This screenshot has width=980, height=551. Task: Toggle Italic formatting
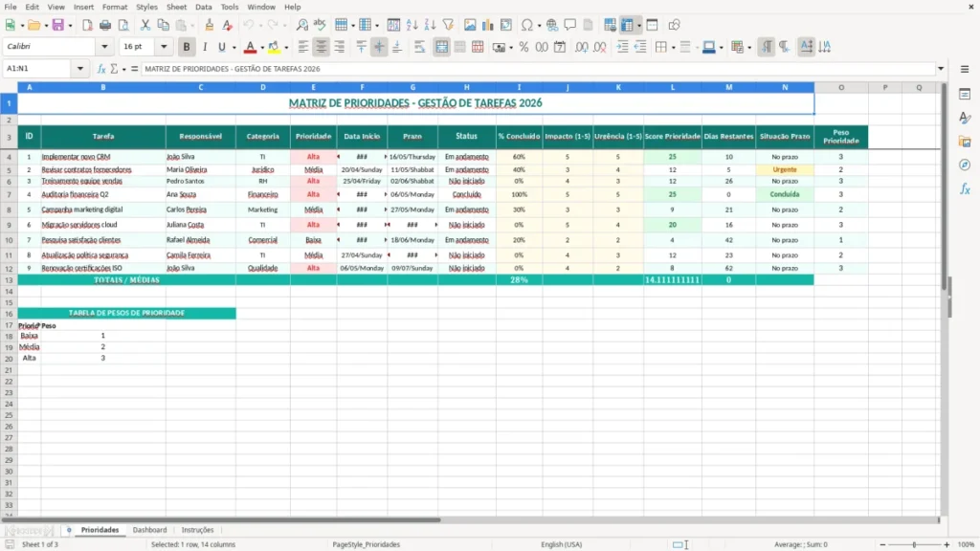point(205,47)
